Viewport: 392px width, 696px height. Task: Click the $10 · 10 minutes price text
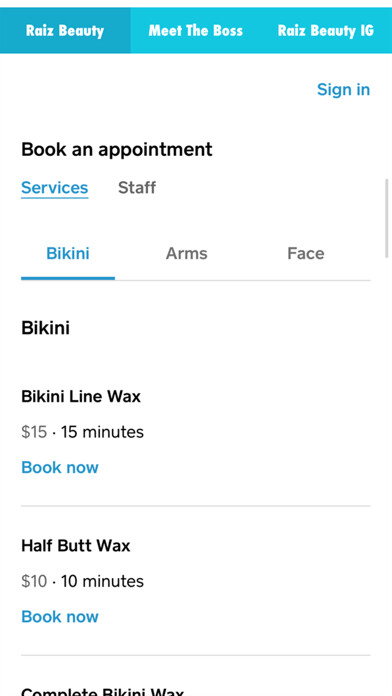pyautogui.click(x=82, y=581)
